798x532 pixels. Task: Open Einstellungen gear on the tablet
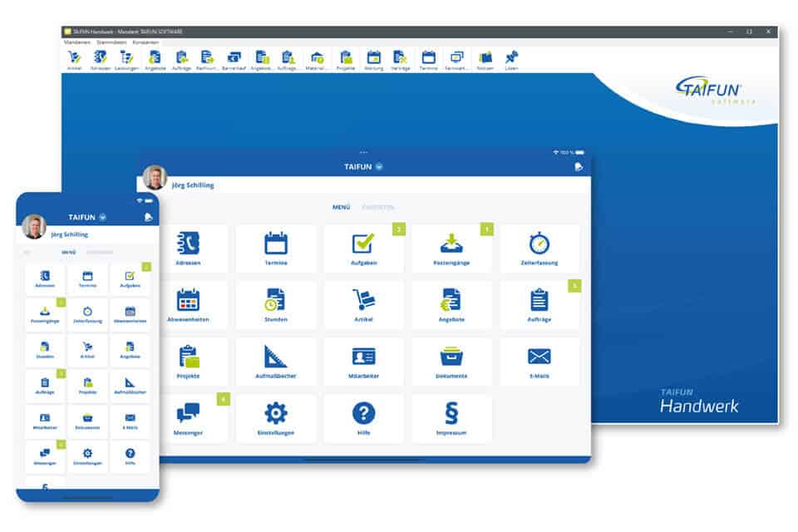[x=276, y=413]
